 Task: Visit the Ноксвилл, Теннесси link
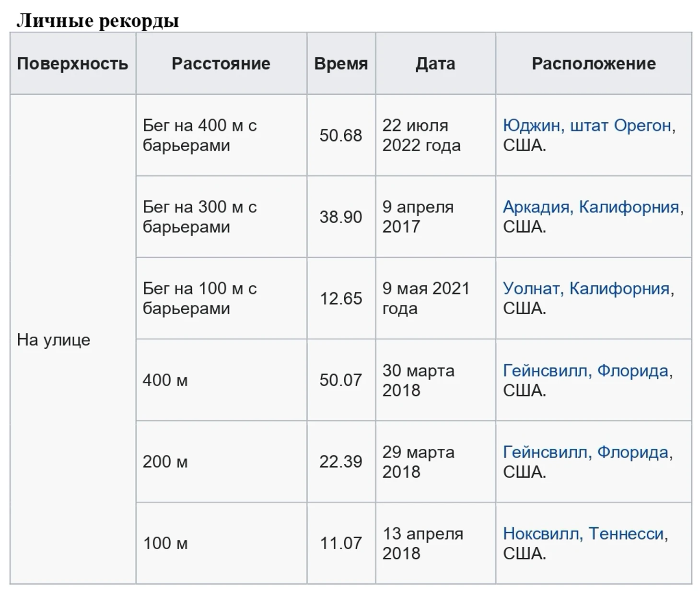coord(583,534)
